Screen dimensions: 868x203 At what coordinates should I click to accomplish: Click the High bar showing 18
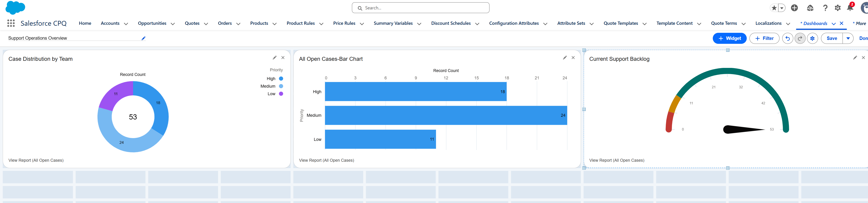click(x=415, y=91)
